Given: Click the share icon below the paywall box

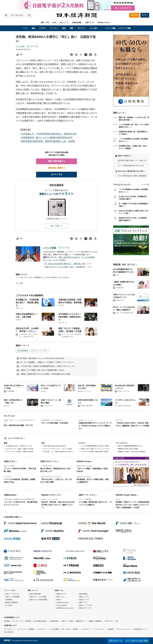Looking at the screenshot, I should pos(95,239).
